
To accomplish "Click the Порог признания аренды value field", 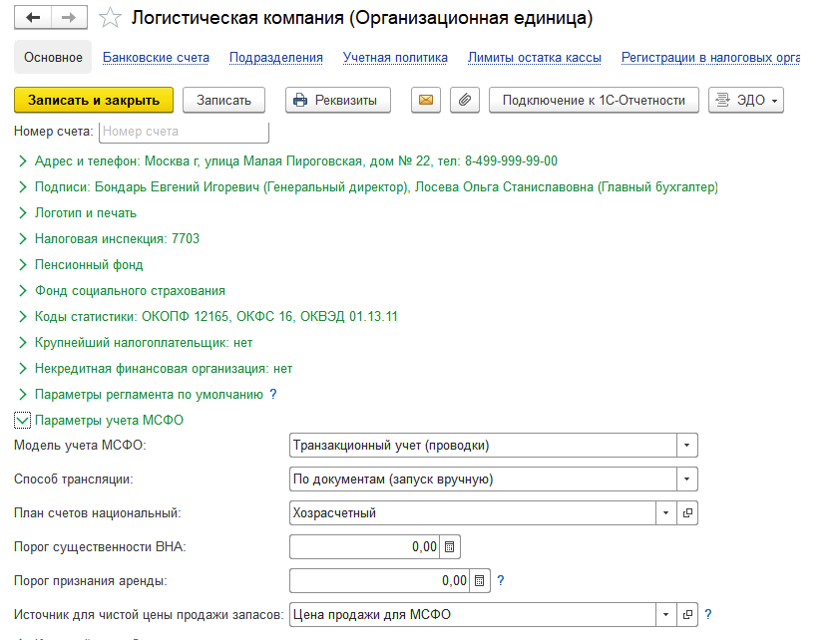I will click(x=379, y=580).
